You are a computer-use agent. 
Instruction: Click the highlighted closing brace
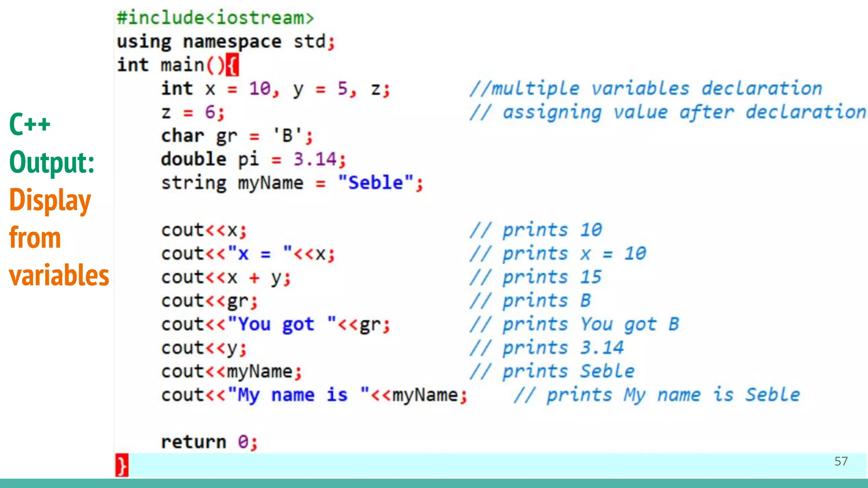pyautogui.click(x=122, y=466)
